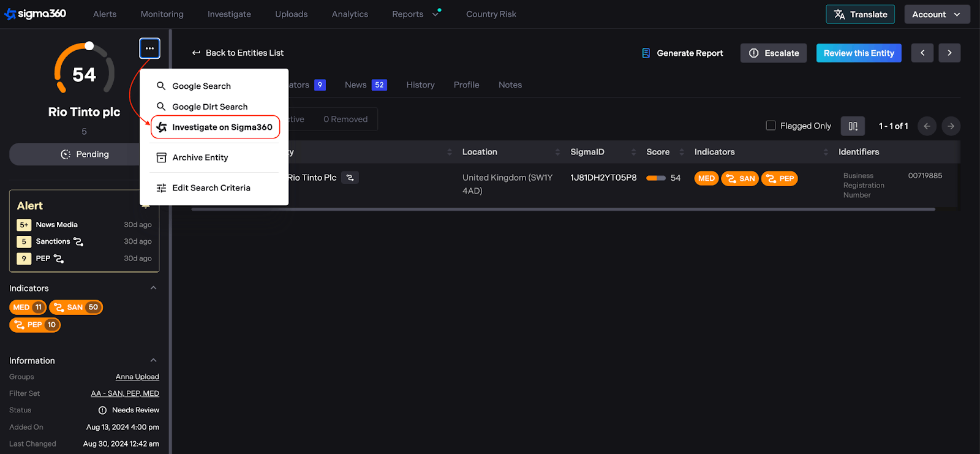
Task: Collapse the Information section
Action: [x=153, y=360]
